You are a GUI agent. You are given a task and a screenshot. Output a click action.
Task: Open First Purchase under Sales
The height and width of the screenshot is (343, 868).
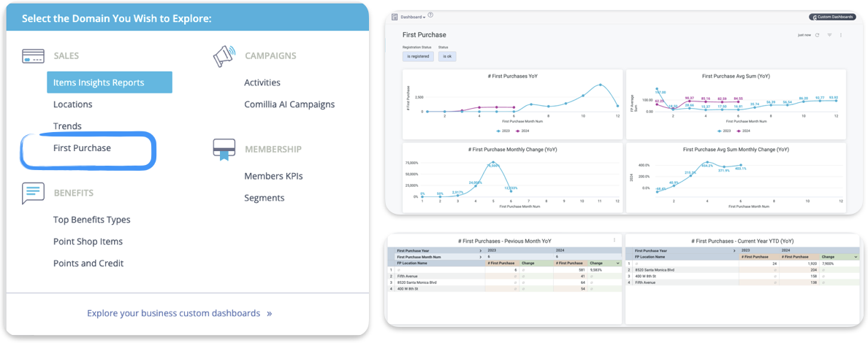click(82, 148)
